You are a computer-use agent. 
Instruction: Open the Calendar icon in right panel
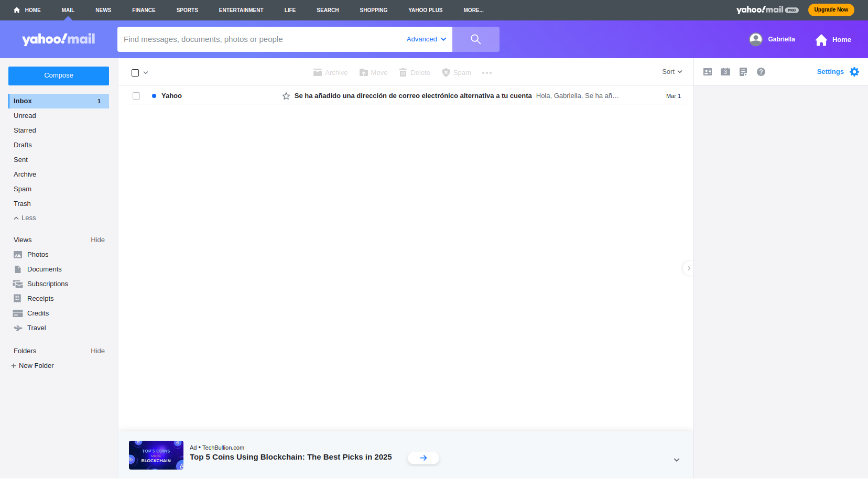point(725,72)
